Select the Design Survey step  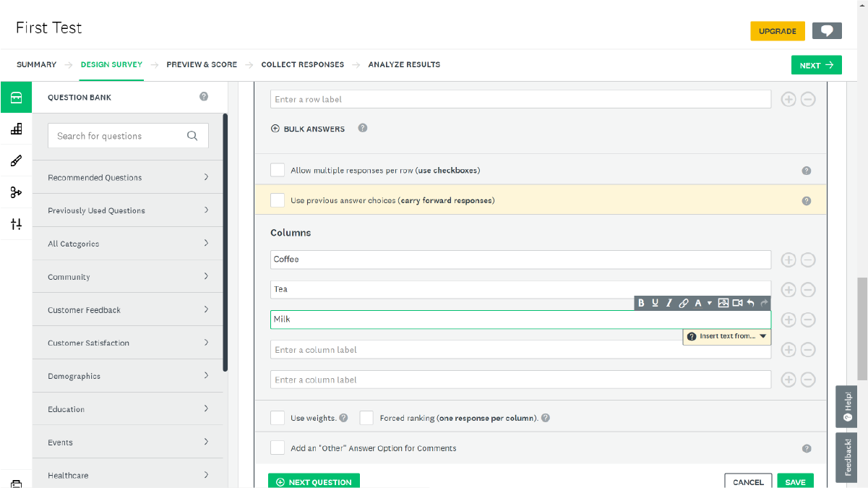pos(111,64)
